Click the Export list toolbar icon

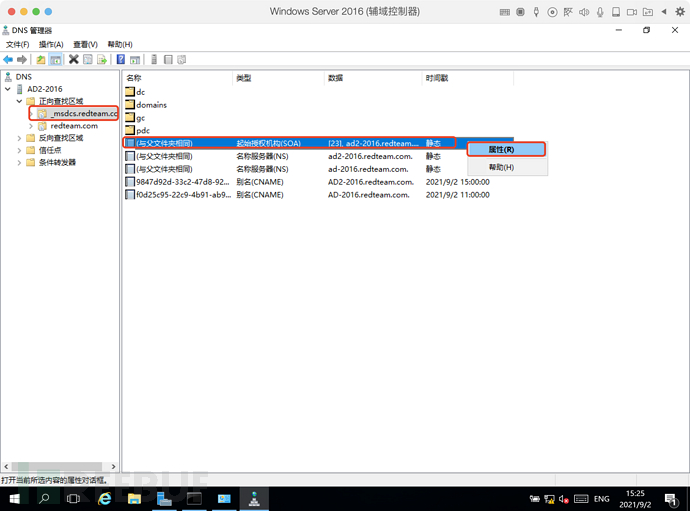point(102,59)
